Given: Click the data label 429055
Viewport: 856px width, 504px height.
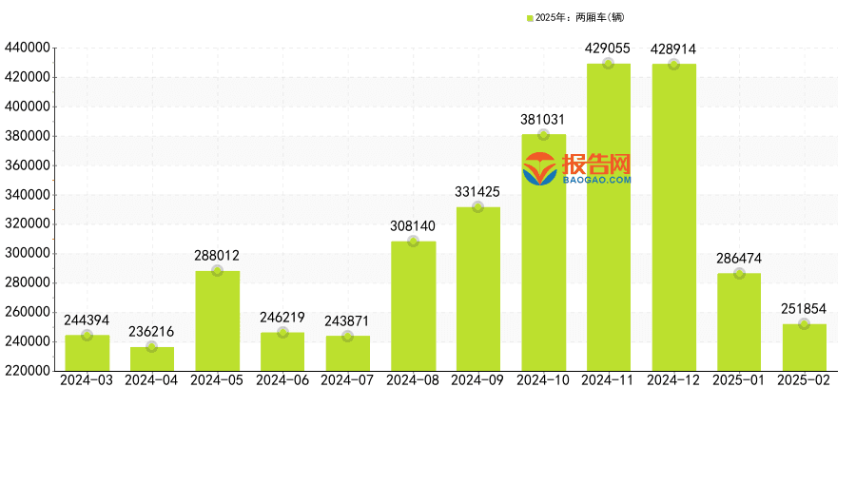Looking at the screenshot, I should click(608, 48).
